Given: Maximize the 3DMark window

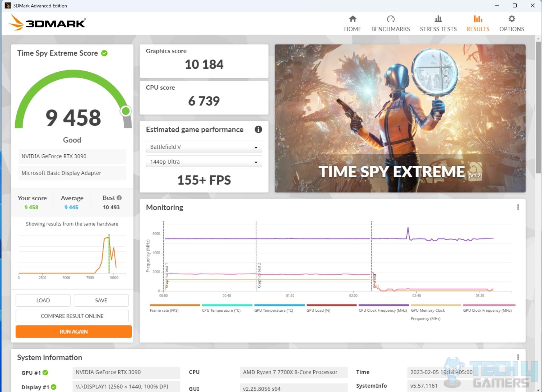Looking at the screenshot, I should pos(514,6).
